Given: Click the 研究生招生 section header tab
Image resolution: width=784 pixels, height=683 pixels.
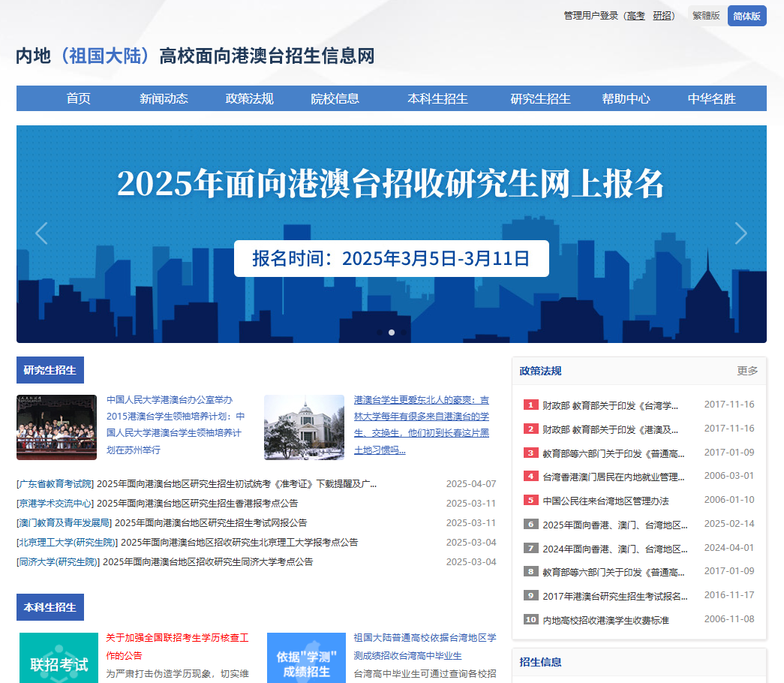Looking at the screenshot, I should [50, 370].
